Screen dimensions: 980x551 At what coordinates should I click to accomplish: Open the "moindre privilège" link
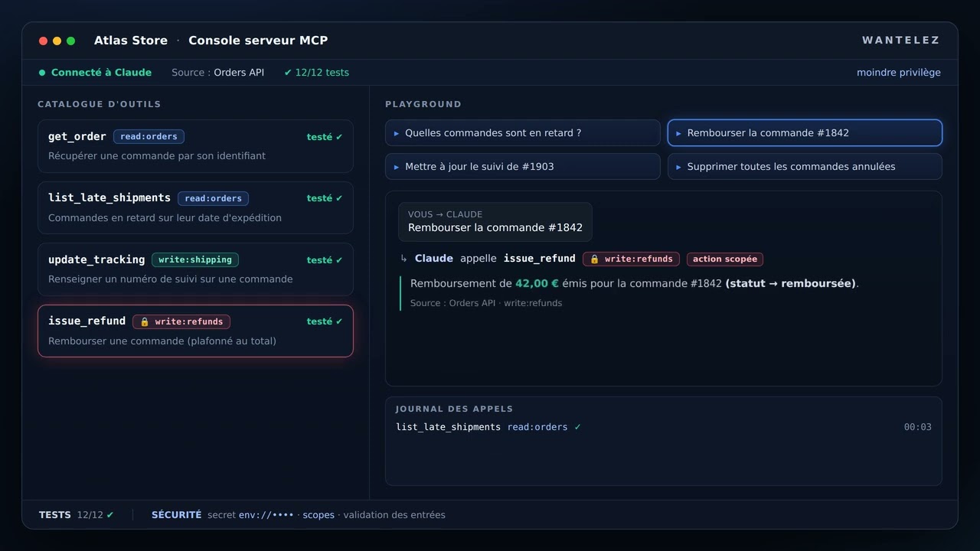pyautogui.click(x=899, y=73)
